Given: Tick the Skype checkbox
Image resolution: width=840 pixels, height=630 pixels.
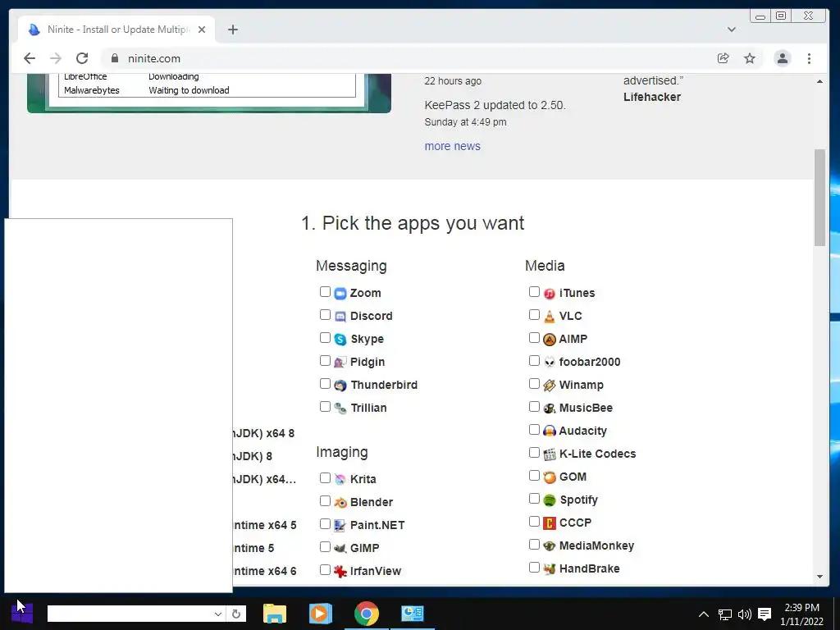Looking at the screenshot, I should [x=325, y=338].
